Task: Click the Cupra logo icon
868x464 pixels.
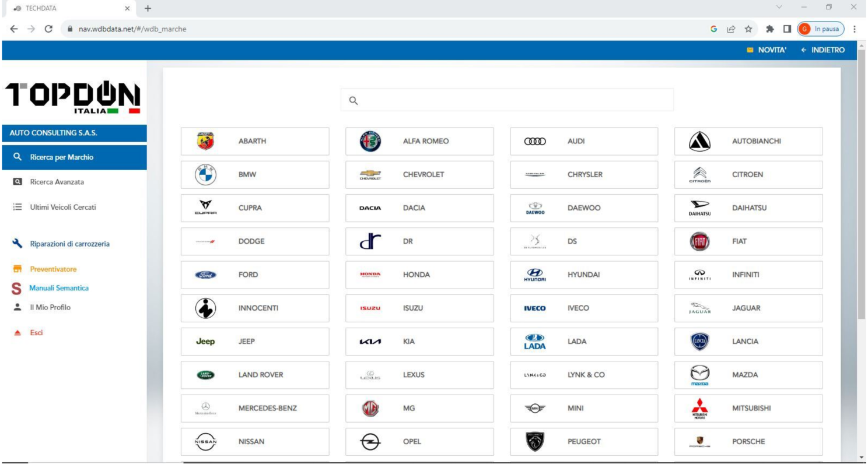Action: (x=206, y=208)
